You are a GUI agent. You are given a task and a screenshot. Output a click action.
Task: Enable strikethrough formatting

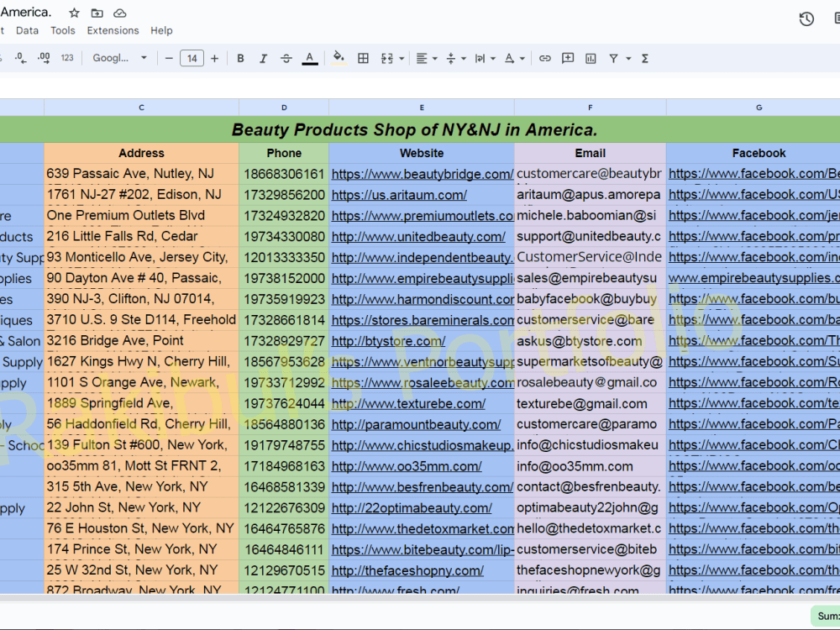(x=286, y=58)
